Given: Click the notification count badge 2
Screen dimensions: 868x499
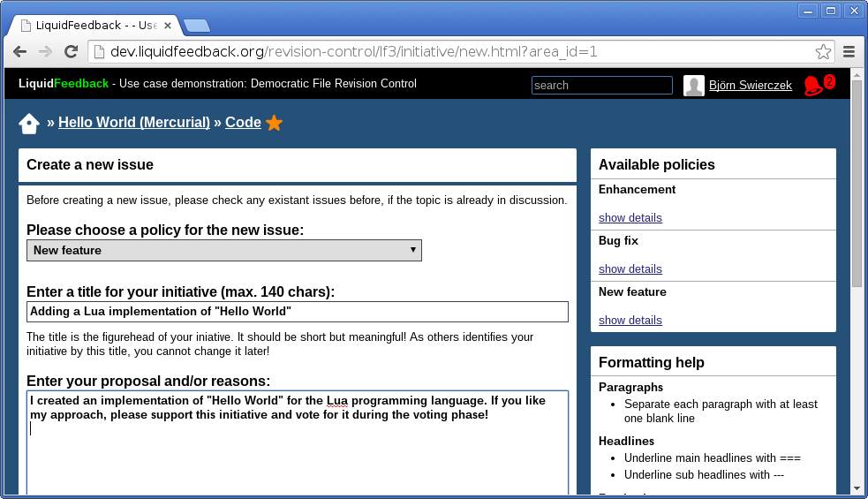Looking at the screenshot, I should tap(828, 81).
